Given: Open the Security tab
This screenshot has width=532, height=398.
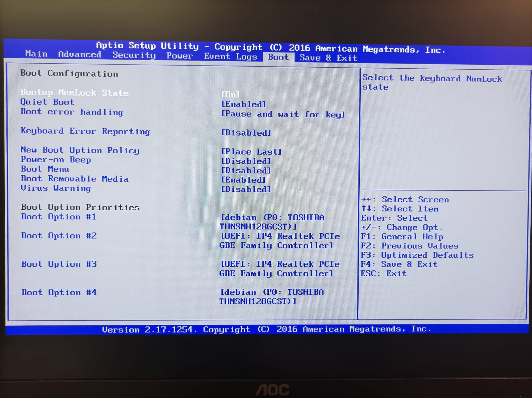Looking at the screenshot, I should pos(134,55).
